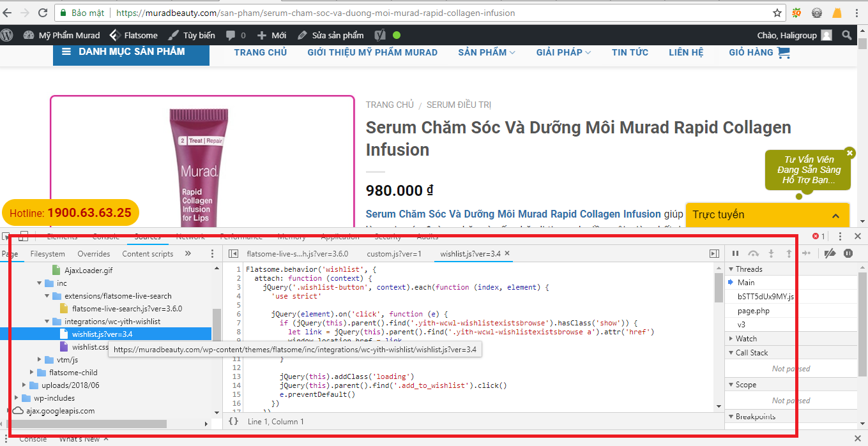Open the WordPress logo menu in admin bar
Image resolution: width=868 pixels, height=446 pixels.
pos(7,35)
